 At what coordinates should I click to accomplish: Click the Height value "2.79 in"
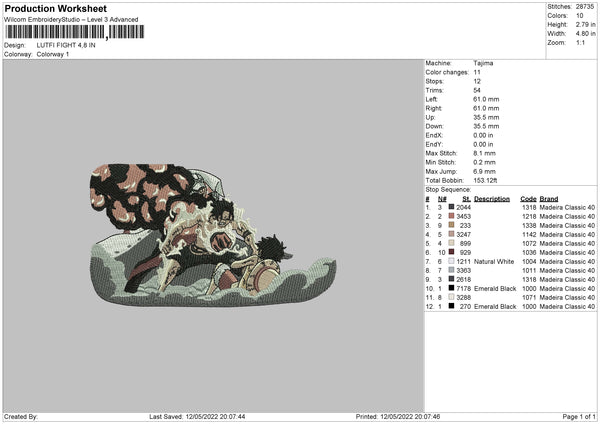click(x=585, y=24)
